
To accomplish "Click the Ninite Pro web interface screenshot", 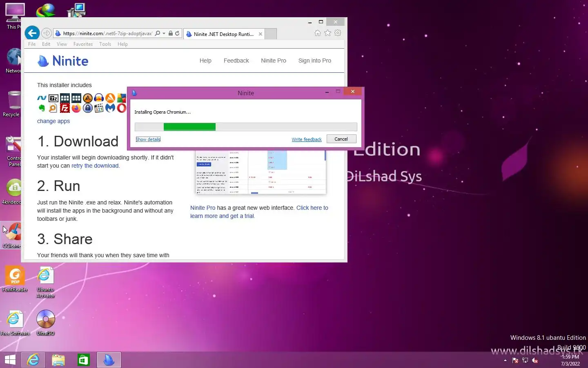I will (x=261, y=172).
